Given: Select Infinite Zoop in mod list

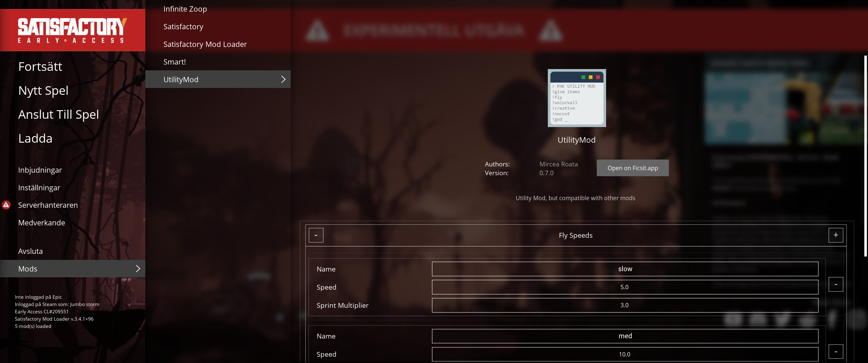Looking at the screenshot, I should pyautogui.click(x=185, y=9).
